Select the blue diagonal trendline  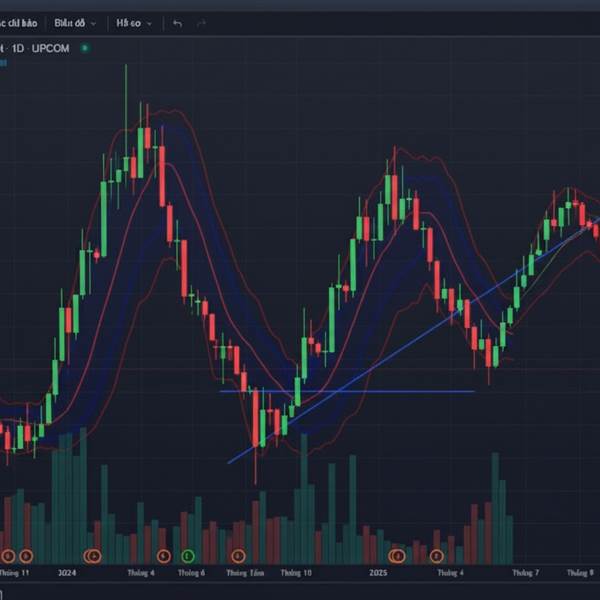(x=413, y=341)
